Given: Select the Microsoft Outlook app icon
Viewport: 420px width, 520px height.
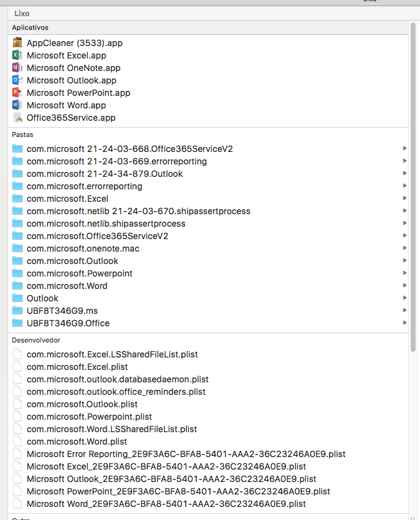Looking at the screenshot, I should point(17,80).
